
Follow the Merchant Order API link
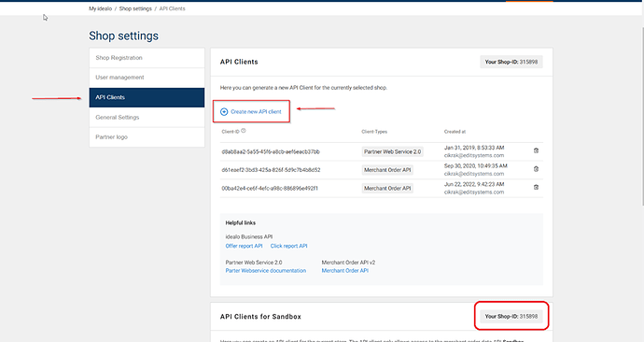345,270
